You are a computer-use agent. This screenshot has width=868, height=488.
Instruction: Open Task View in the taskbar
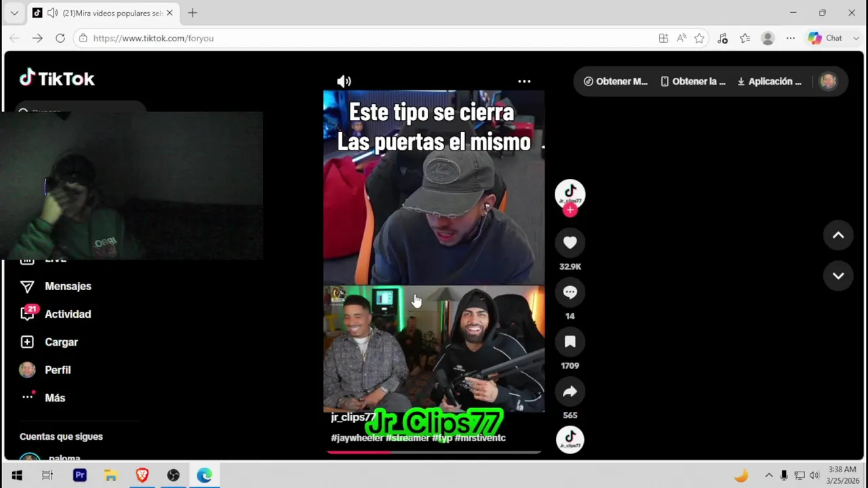click(47, 476)
